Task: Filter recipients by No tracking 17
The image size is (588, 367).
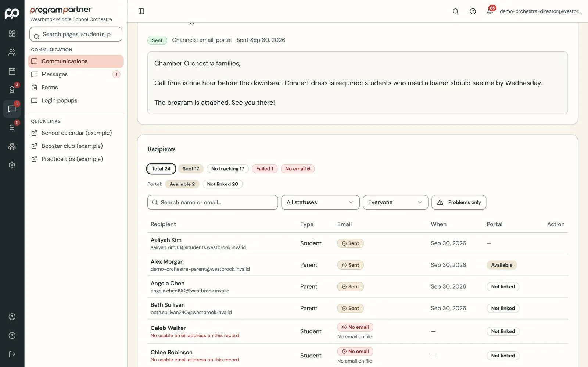Action: tap(227, 169)
